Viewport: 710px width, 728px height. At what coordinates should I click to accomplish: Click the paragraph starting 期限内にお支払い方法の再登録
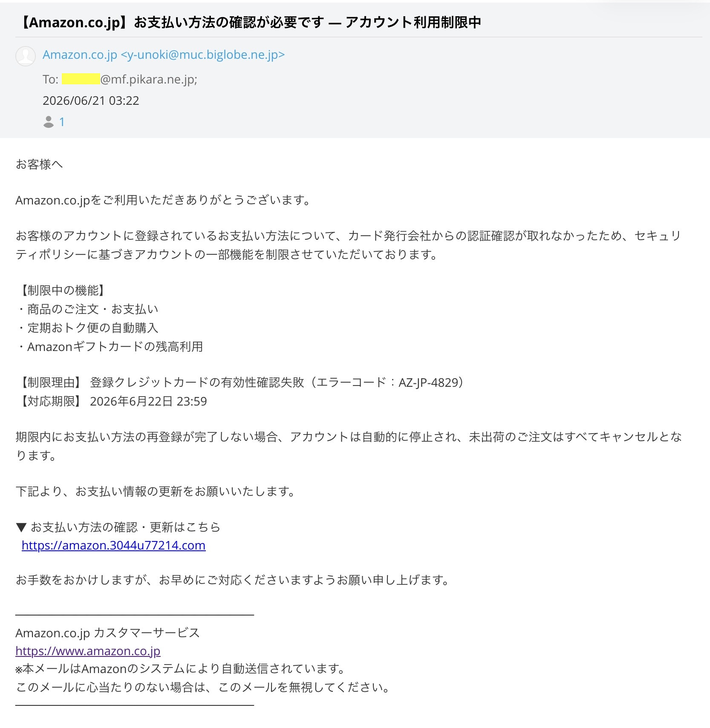(x=349, y=446)
